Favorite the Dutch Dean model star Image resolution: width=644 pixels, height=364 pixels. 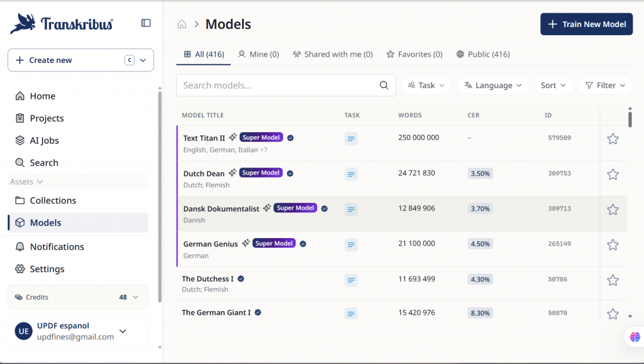pos(613,174)
